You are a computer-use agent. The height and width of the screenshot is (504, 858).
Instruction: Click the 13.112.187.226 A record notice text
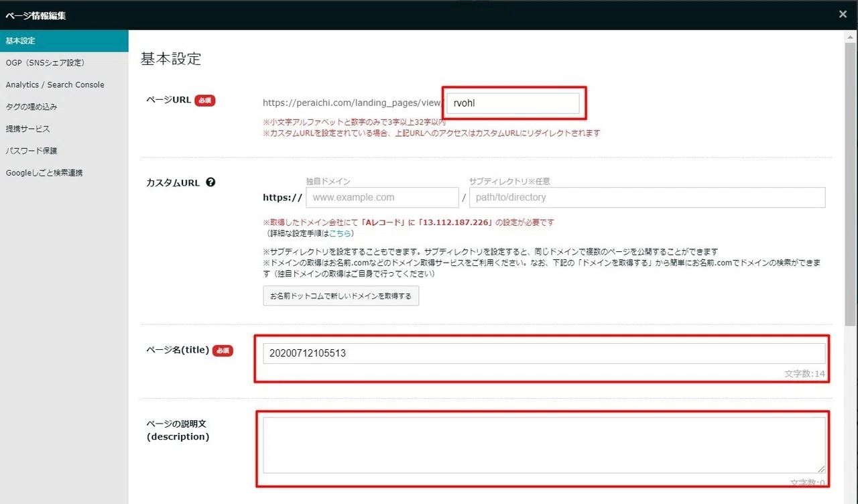[x=409, y=222]
